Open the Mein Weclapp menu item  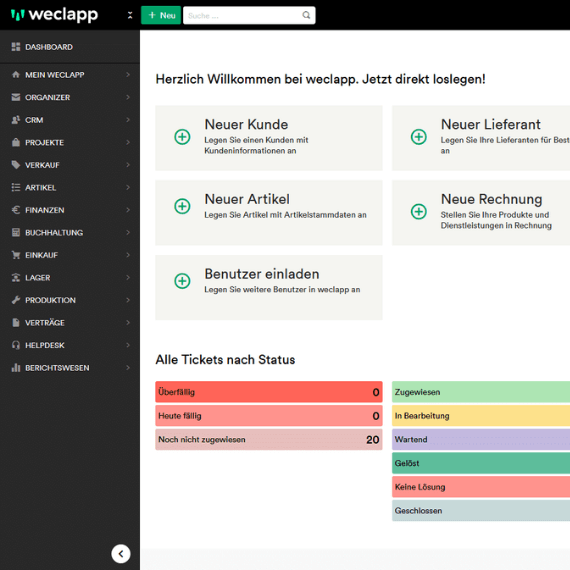(70, 75)
